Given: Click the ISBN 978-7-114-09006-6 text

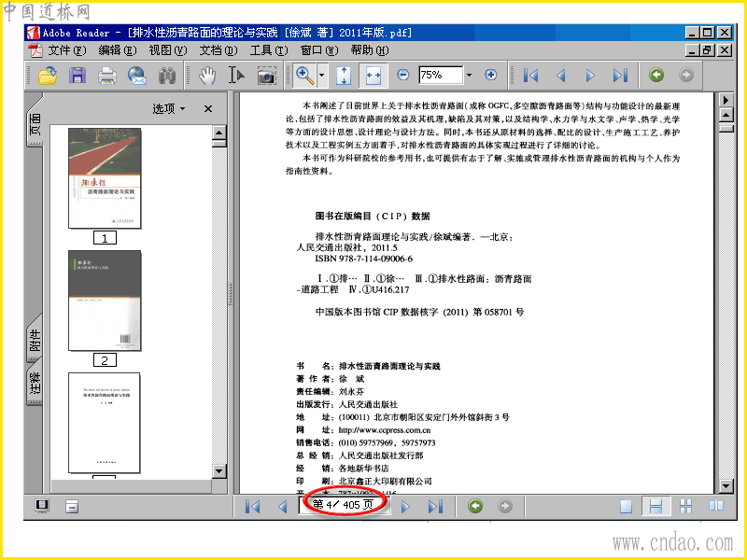Looking at the screenshot, I should pyautogui.click(x=363, y=259).
